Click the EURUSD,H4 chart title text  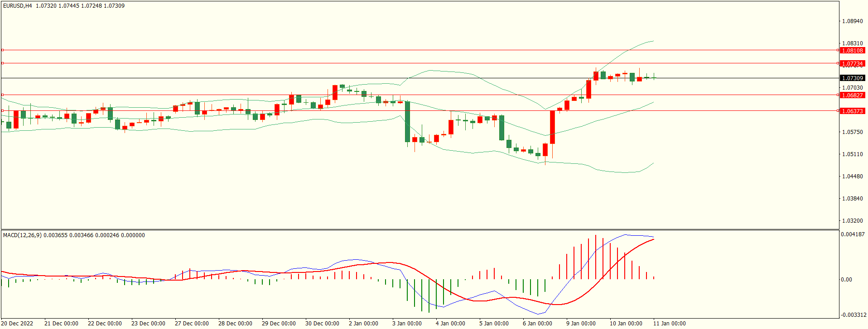click(x=17, y=6)
